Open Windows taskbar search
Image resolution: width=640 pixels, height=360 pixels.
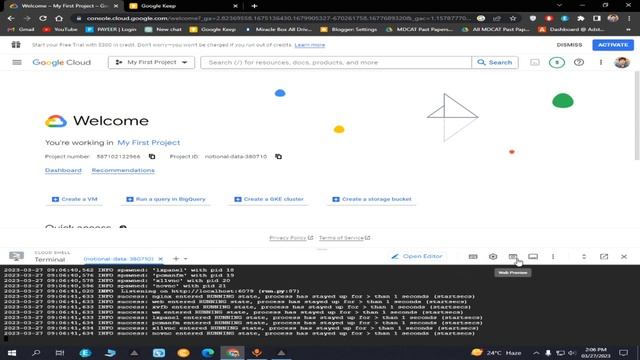pyautogui.click(x=36, y=353)
